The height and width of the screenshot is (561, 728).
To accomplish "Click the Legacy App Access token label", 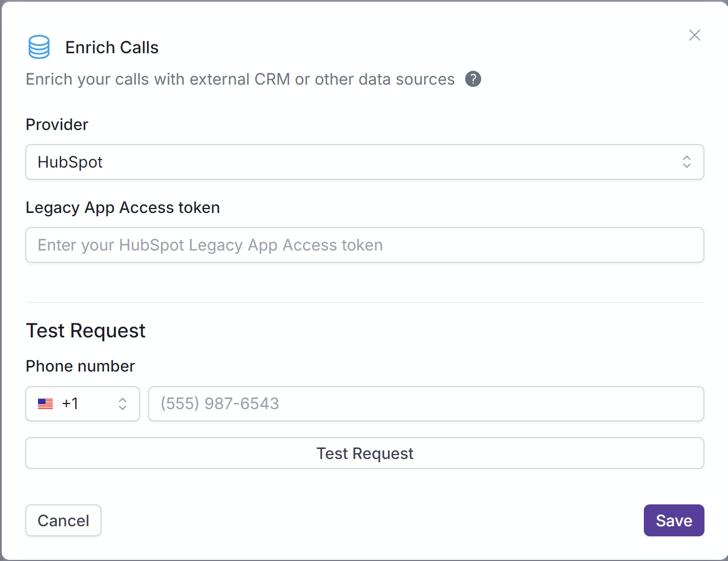I will tap(123, 208).
